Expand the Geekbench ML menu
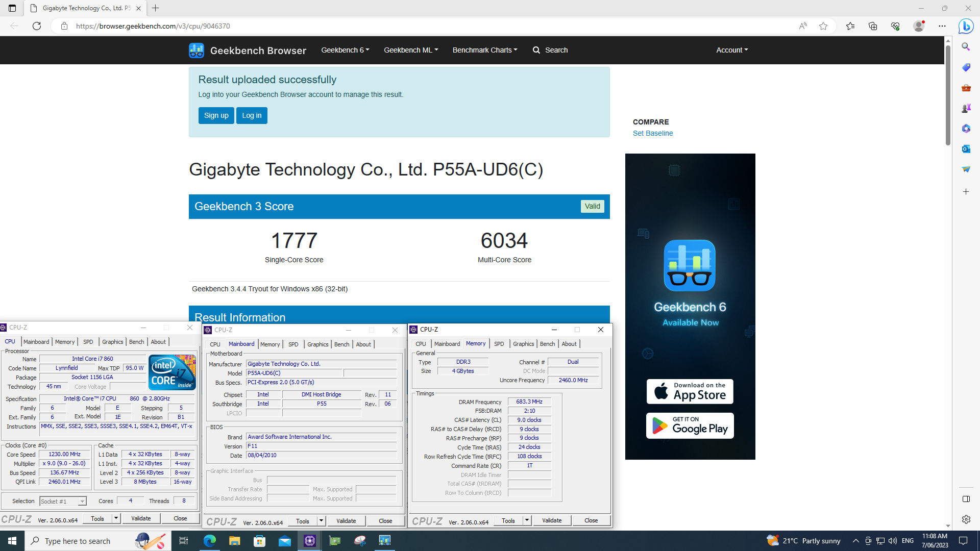980x551 pixels. [x=411, y=50]
